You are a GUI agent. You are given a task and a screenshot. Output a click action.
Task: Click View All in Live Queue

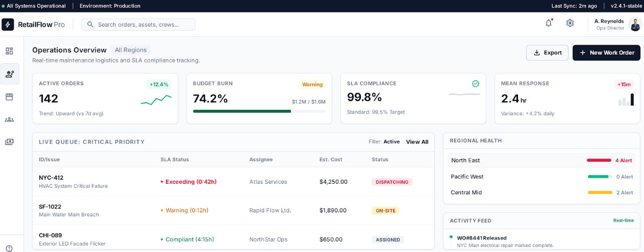click(417, 142)
